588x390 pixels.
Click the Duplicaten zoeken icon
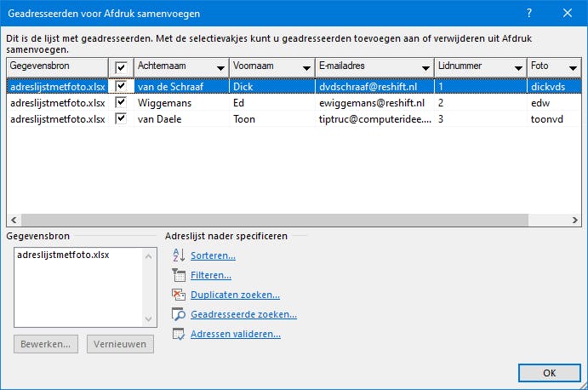(178, 295)
